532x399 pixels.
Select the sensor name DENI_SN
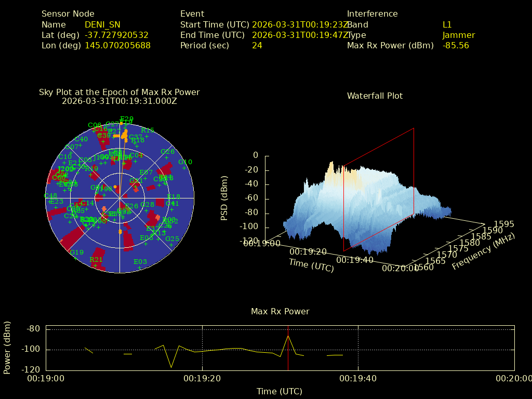tap(102, 24)
